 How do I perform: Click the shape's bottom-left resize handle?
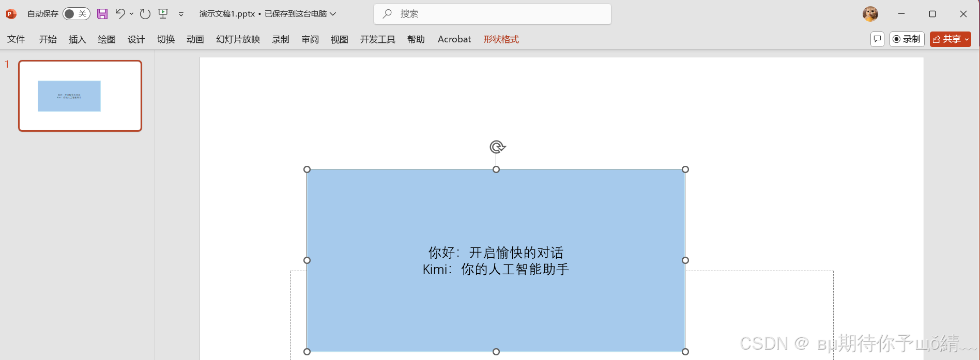307,352
